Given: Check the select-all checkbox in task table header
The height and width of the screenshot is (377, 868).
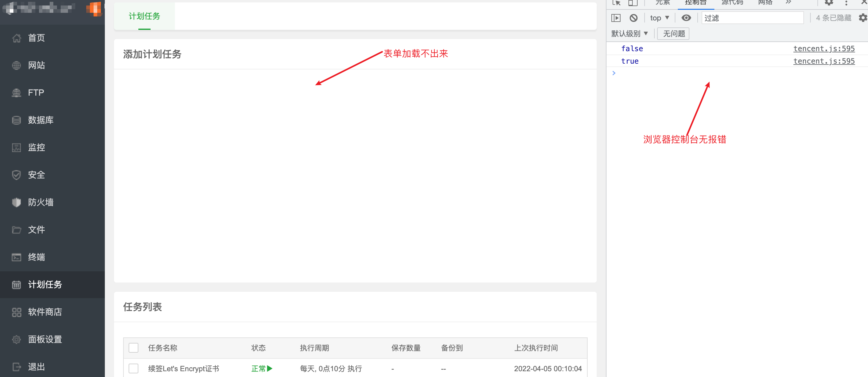Looking at the screenshot, I should click(133, 348).
